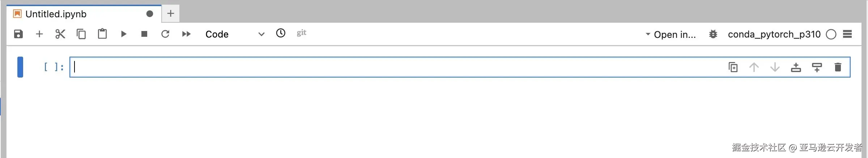Run the selected cell
The image size is (868, 158).
tap(123, 34)
